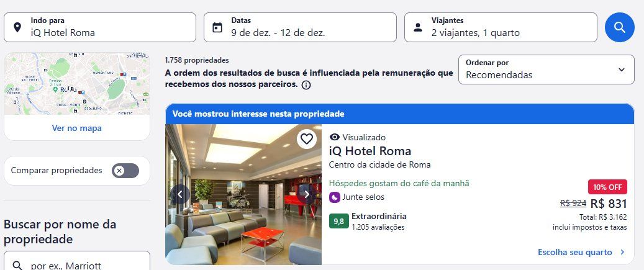Save iQ Hotel Roma with heart icon
This screenshot has width=644, height=270.
pyautogui.click(x=306, y=138)
